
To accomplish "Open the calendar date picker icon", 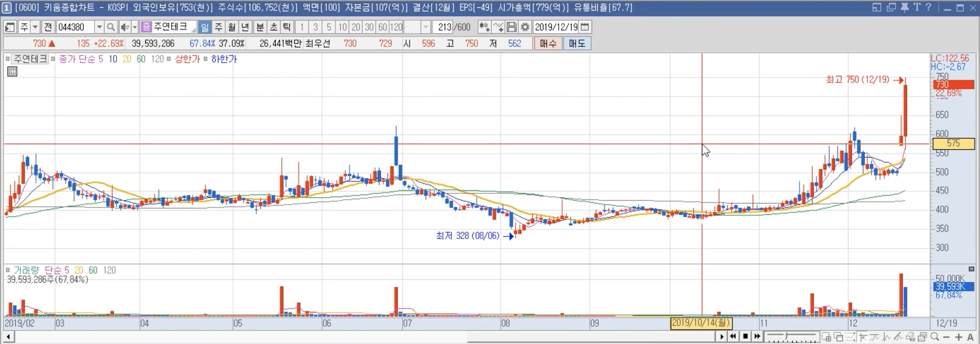I will tap(585, 27).
